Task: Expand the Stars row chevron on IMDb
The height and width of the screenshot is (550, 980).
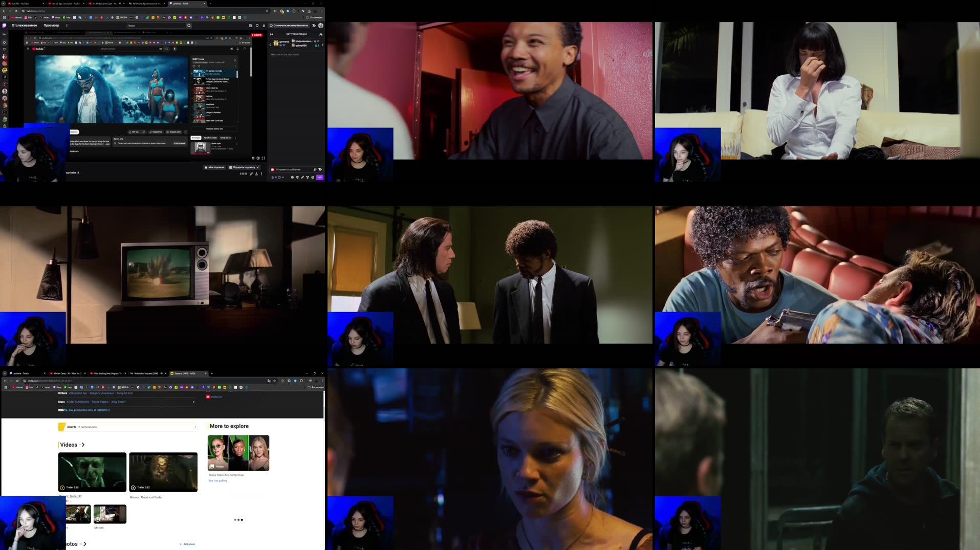Action: pyautogui.click(x=193, y=402)
